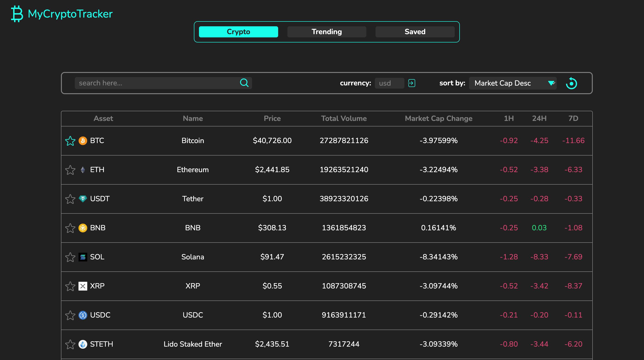Open the Market Cap Desc sort dropdown
The width and height of the screenshot is (644, 360).
point(512,83)
